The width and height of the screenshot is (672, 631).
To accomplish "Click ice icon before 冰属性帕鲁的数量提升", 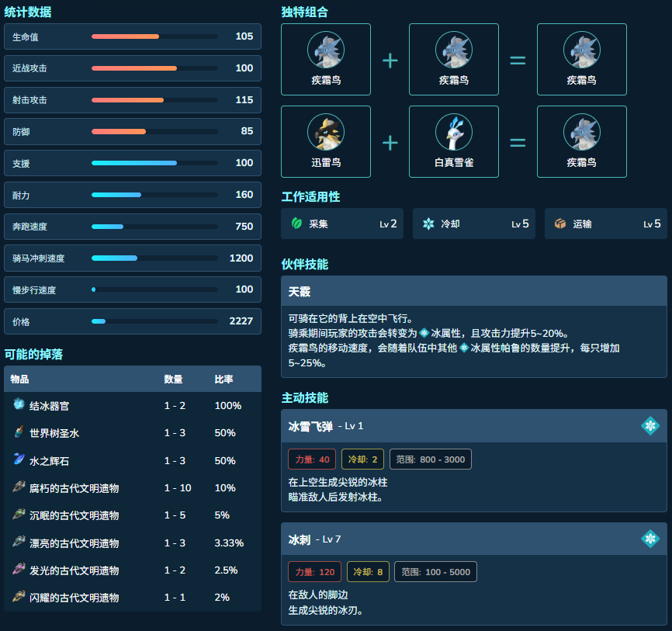I will pos(464,348).
